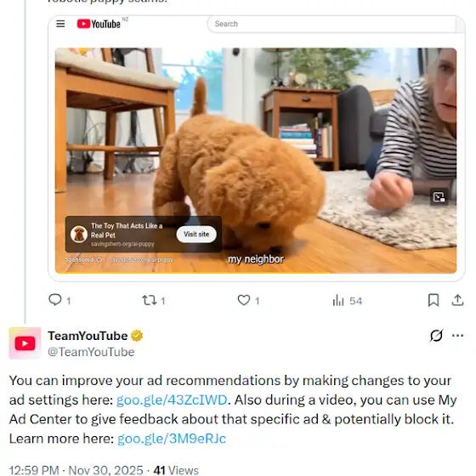Bookmark this tweet

(x=433, y=300)
